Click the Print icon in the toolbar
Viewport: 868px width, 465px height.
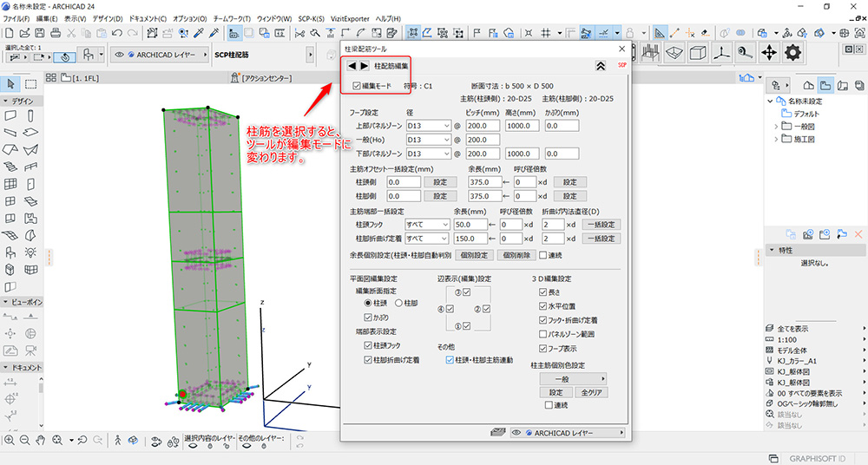[55, 33]
